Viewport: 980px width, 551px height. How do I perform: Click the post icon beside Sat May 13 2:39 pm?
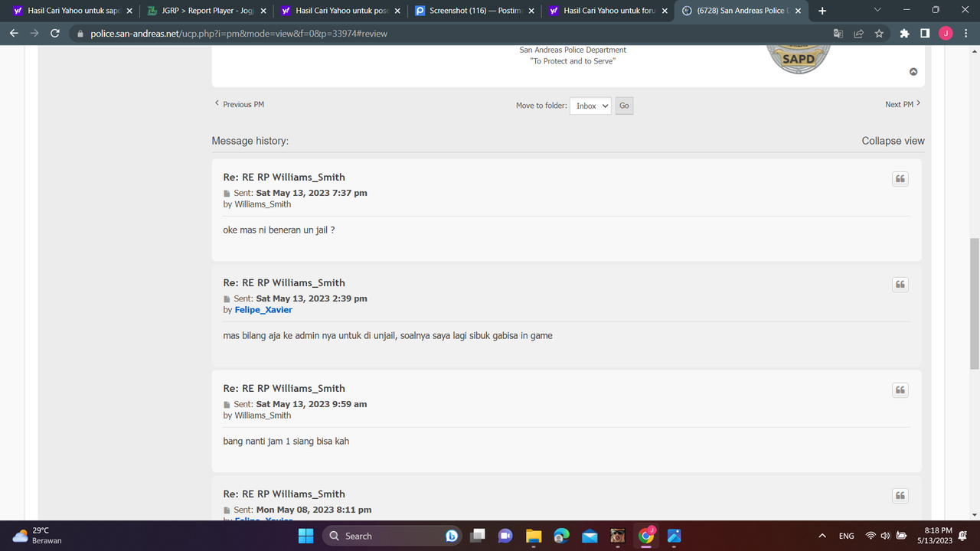click(x=227, y=299)
